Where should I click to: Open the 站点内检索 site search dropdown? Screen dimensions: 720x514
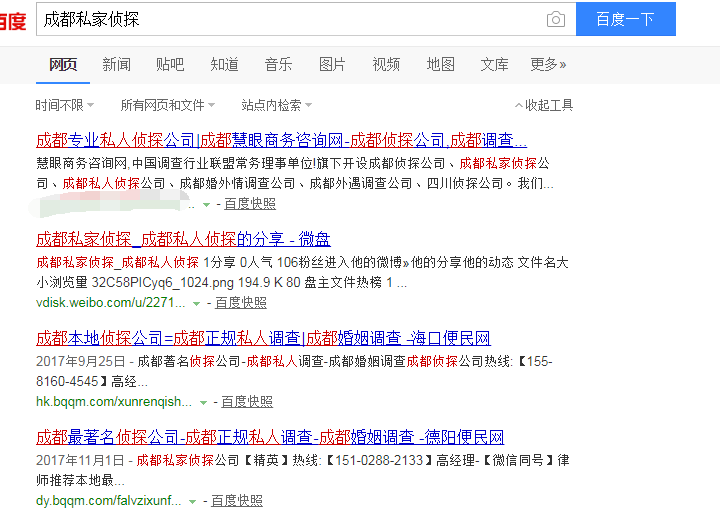[x=277, y=105]
